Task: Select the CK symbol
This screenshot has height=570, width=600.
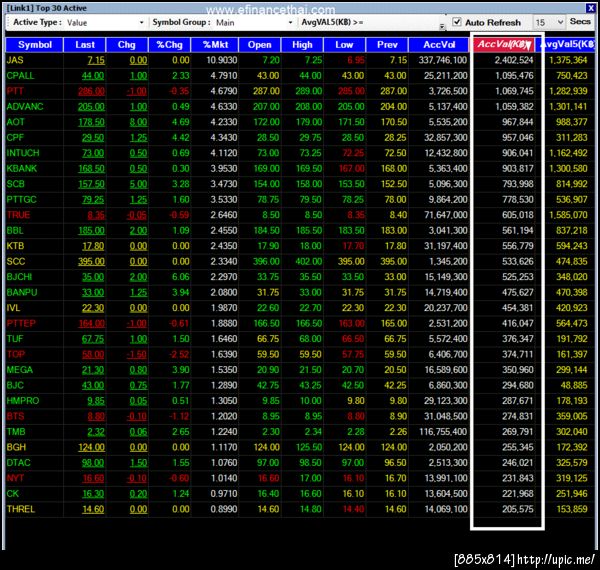Action: 13,494
